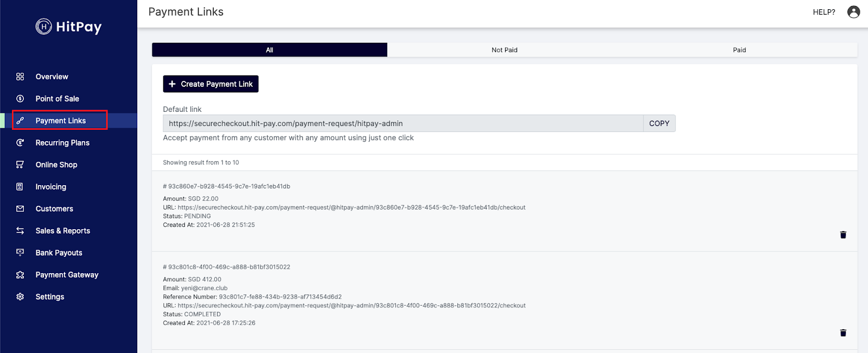Navigate to Online Shop

[56, 165]
